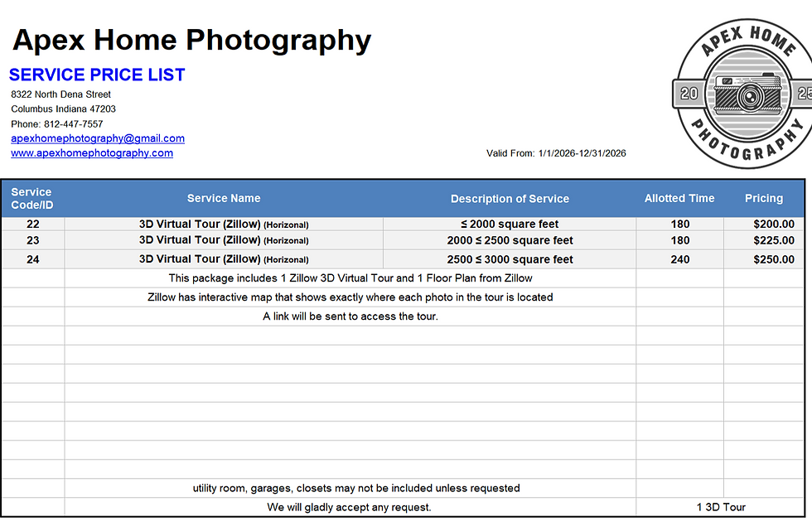Select the $250.00 price cell
The width and height of the screenshot is (812, 531).
click(x=764, y=259)
